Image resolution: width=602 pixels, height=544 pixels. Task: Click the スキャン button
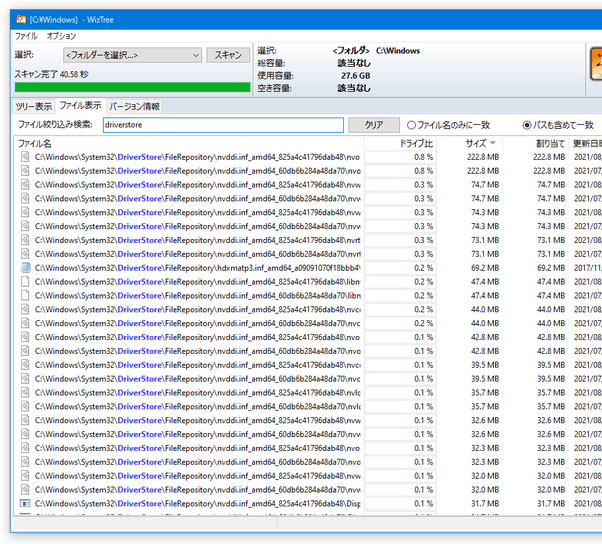point(228,55)
